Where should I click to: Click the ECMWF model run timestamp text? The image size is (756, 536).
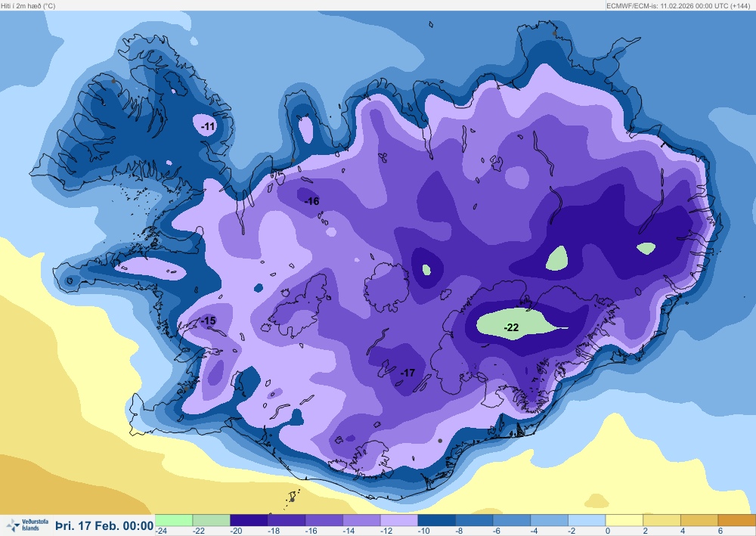680,6
